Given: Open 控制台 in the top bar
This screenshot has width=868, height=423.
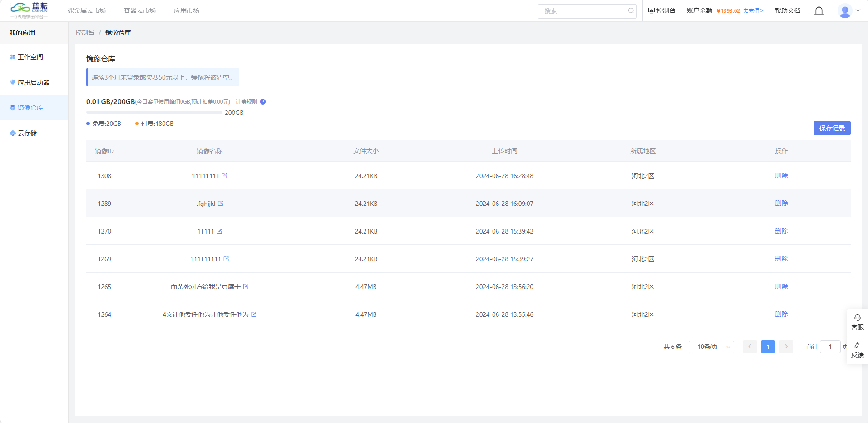Looking at the screenshot, I should pos(662,10).
